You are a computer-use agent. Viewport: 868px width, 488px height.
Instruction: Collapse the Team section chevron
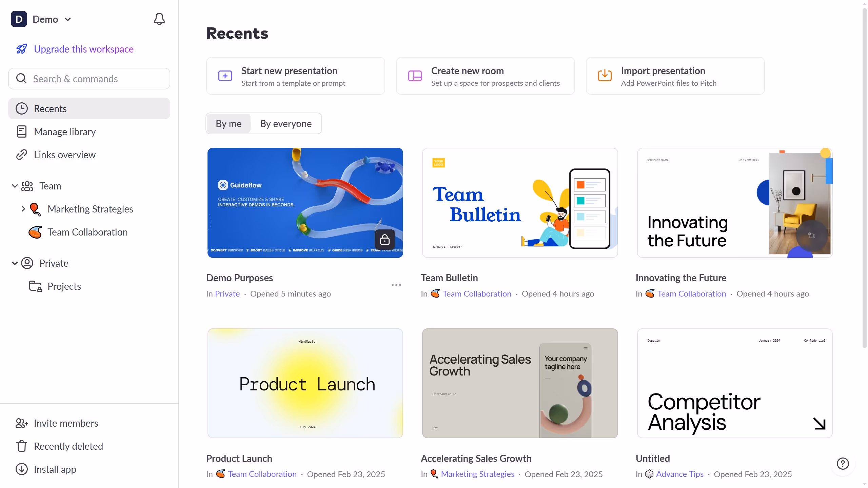click(x=15, y=186)
